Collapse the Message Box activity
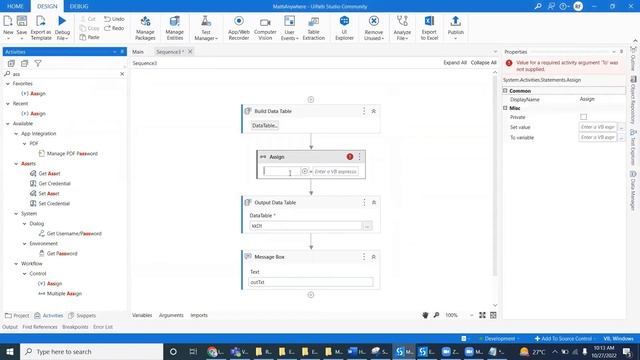Image resolution: width=640 pixels, height=360 pixels. pos(373,257)
